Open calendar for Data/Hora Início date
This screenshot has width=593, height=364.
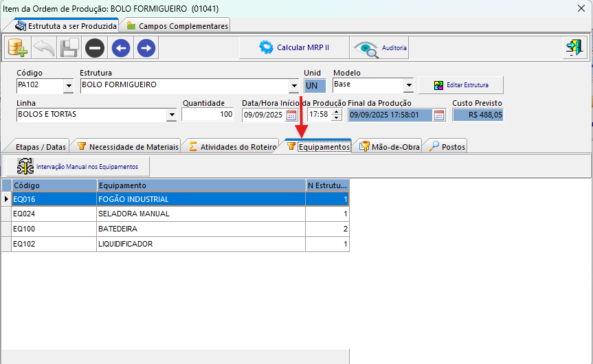291,115
